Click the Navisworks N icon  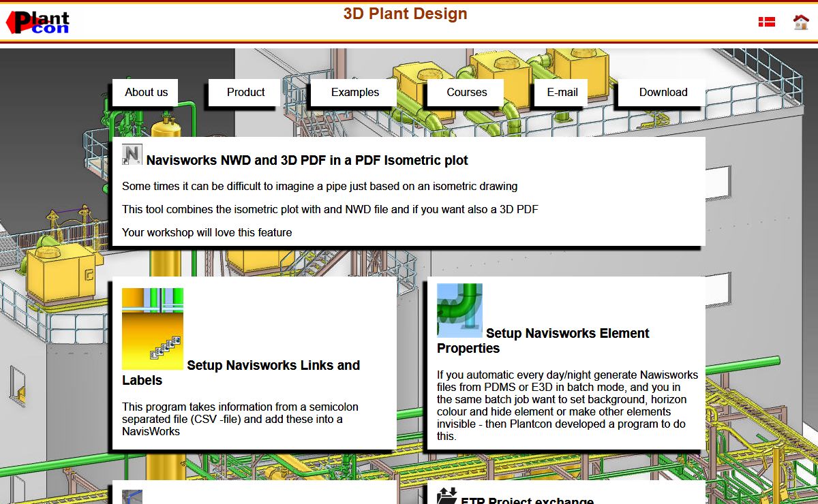[x=132, y=155]
